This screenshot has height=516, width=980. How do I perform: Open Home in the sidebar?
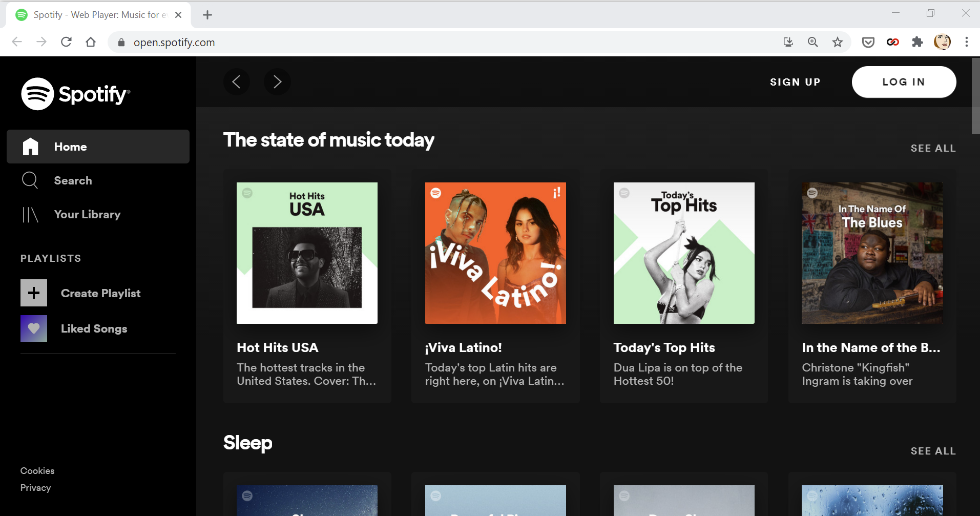98,147
